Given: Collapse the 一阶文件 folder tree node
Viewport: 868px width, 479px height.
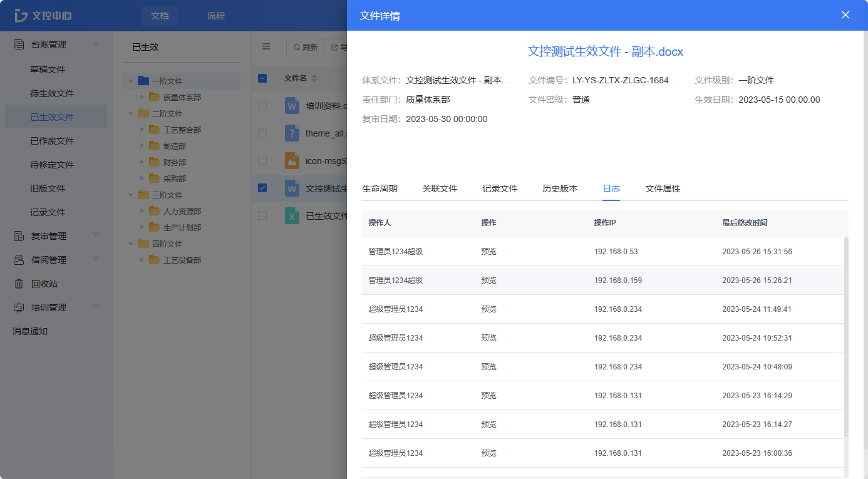Looking at the screenshot, I should tap(132, 81).
